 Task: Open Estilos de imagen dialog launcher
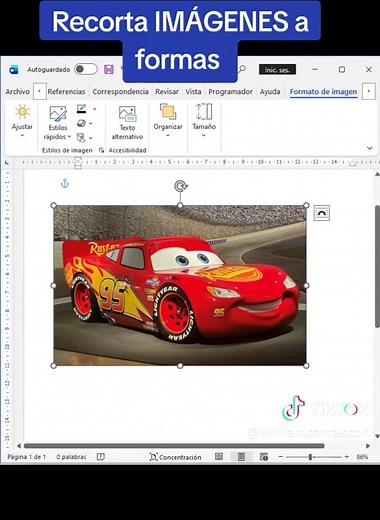coord(101,150)
